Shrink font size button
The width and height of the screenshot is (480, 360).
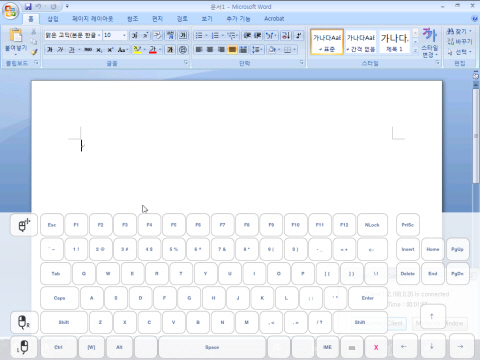click(145, 35)
